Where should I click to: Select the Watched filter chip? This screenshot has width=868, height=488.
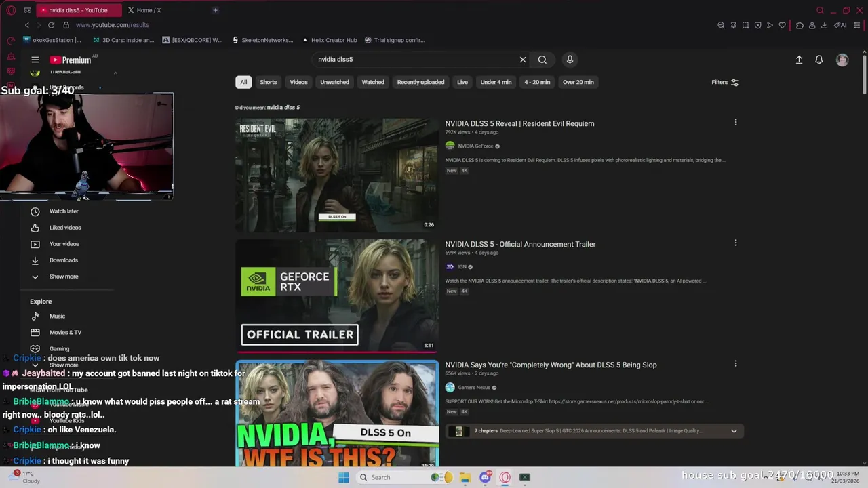point(373,82)
